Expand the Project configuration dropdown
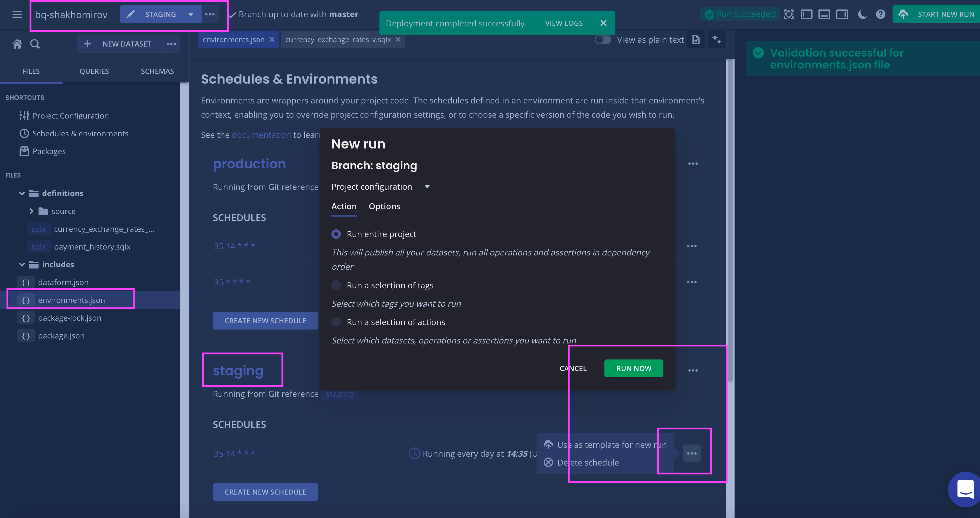Image resolution: width=980 pixels, height=518 pixels. tap(427, 187)
